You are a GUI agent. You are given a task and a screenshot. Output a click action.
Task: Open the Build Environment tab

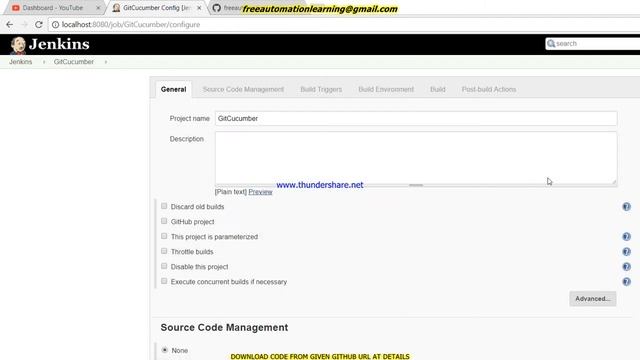click(386, 89)
